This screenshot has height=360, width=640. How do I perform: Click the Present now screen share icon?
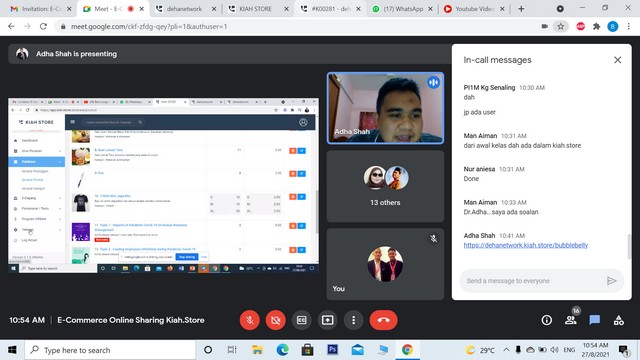click(327, 320)
